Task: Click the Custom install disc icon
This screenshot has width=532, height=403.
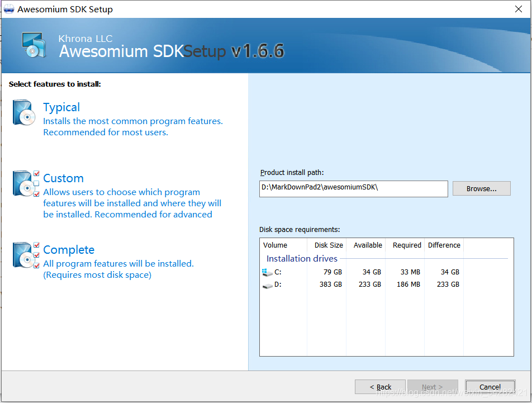Action: [26, 183]
